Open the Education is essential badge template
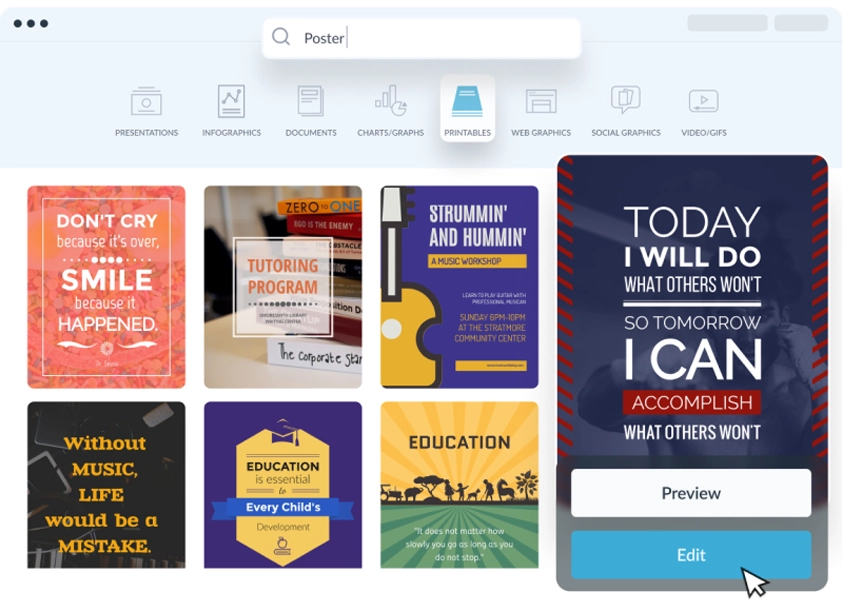Screen dimensions: 853x612 point(283,485)
